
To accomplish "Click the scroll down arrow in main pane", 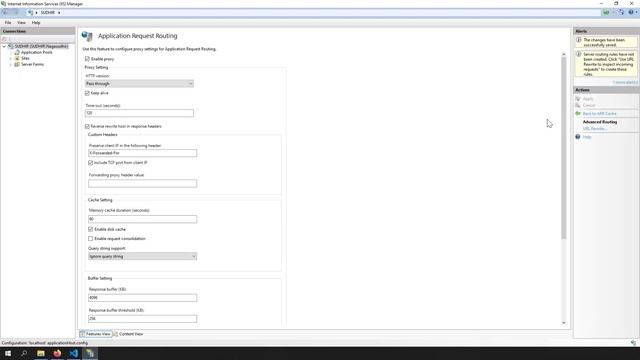I will 564,323.
